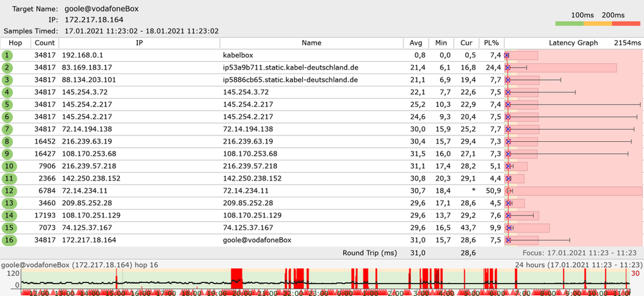Sort by the Hop column header
644x296 pixels.
pos(15,43)
